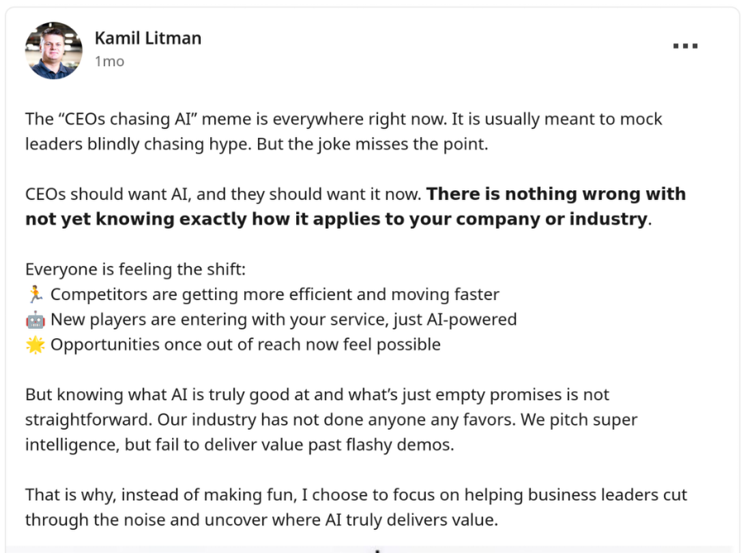The height and width of the screenshot is (553, 756).
Task: Click the robot face emoji
Action: pos(35,320)
